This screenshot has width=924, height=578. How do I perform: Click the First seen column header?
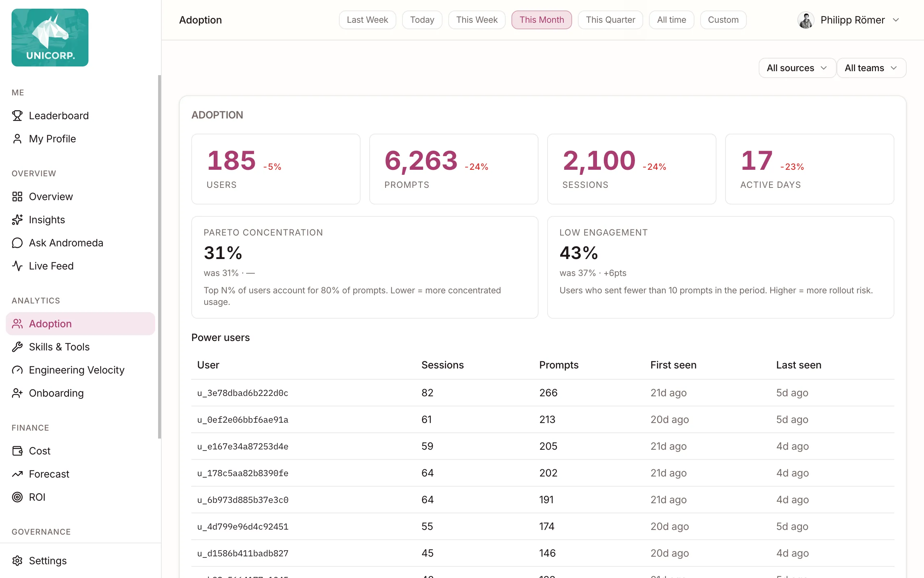pyautogui.click(x=673, y=365)
